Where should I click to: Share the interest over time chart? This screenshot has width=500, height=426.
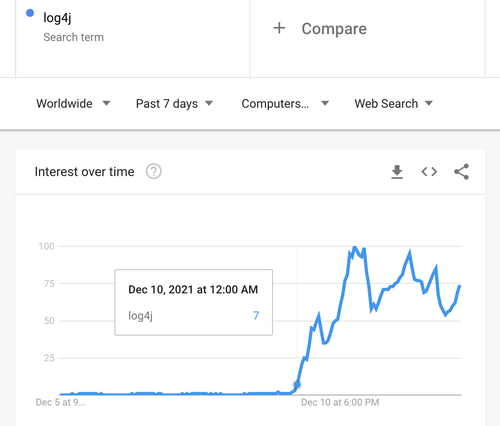(x=461, y=172)
